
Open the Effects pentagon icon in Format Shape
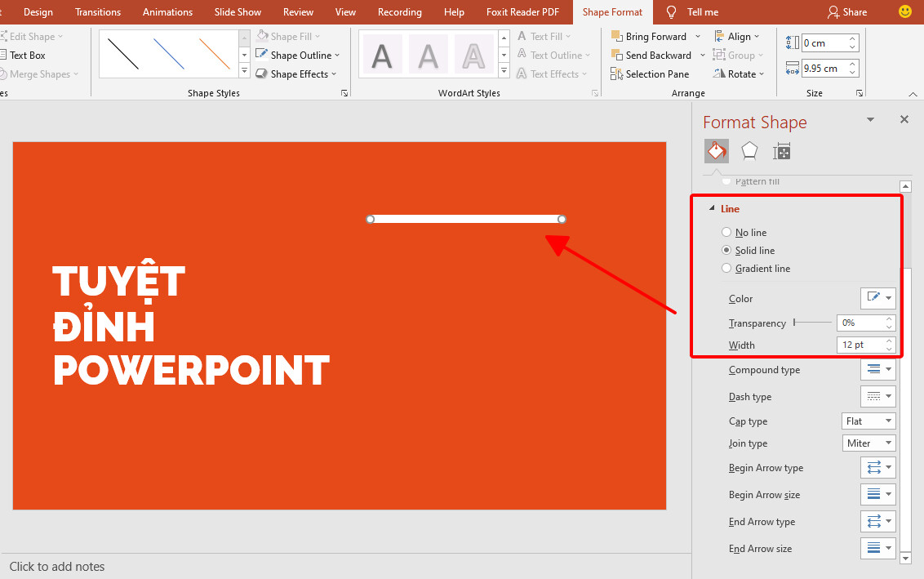749,151
